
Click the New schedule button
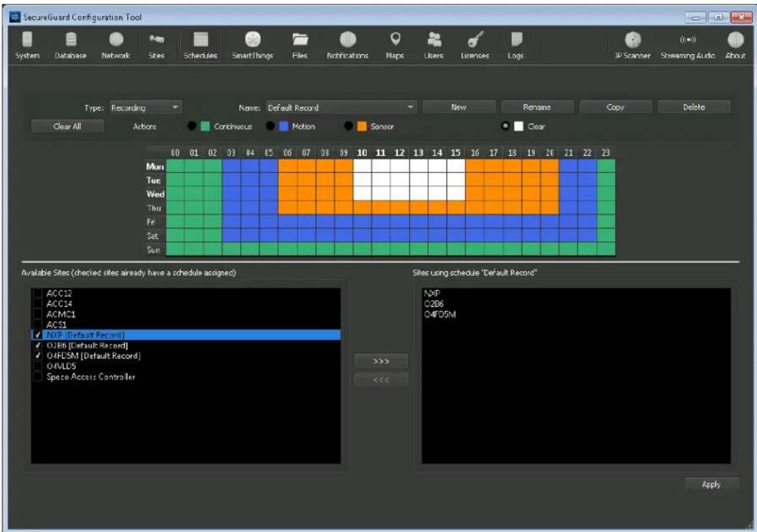click(x=459, y=107)
